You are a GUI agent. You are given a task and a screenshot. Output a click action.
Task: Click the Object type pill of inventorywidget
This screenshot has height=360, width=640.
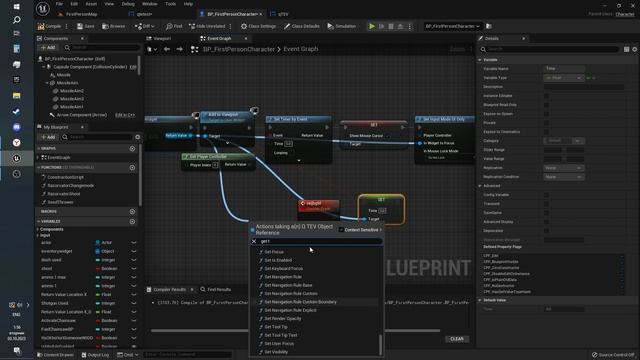pyautogui.click(x=105, y=251)
